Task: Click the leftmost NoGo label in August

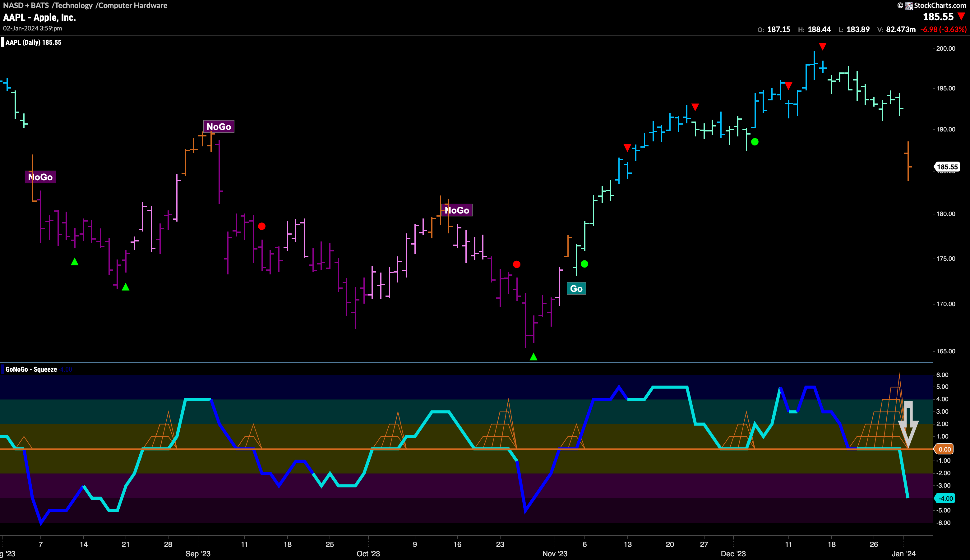Action: [x=40, y=177]
